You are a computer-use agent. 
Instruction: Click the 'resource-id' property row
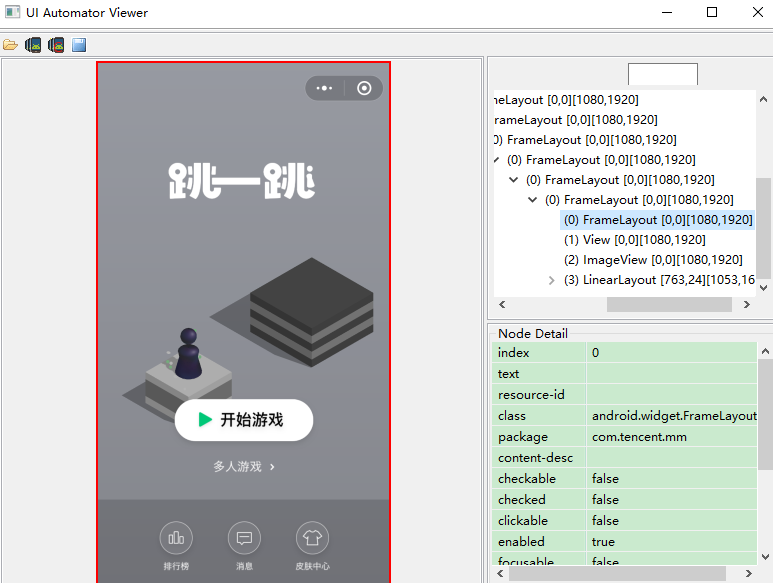pos(624,395)
